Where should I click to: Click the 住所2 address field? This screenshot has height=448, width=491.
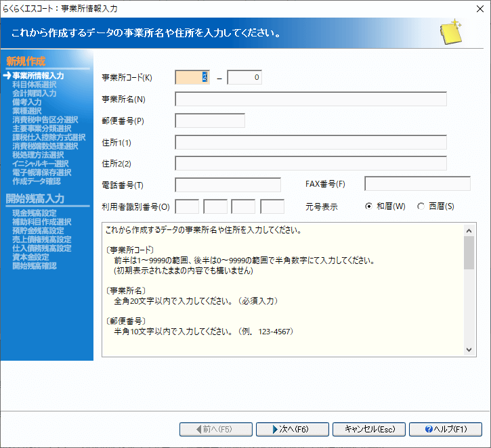point(310,163)
